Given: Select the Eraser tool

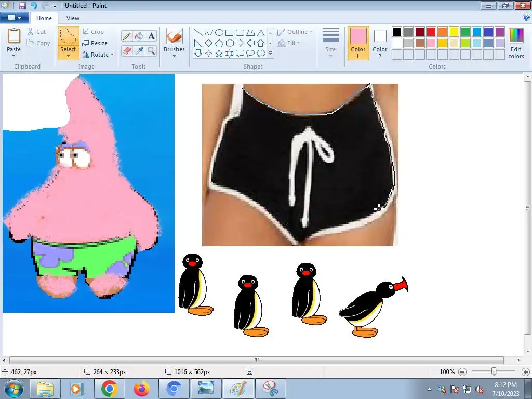Looking at the screenshot, I should point(127,51).
